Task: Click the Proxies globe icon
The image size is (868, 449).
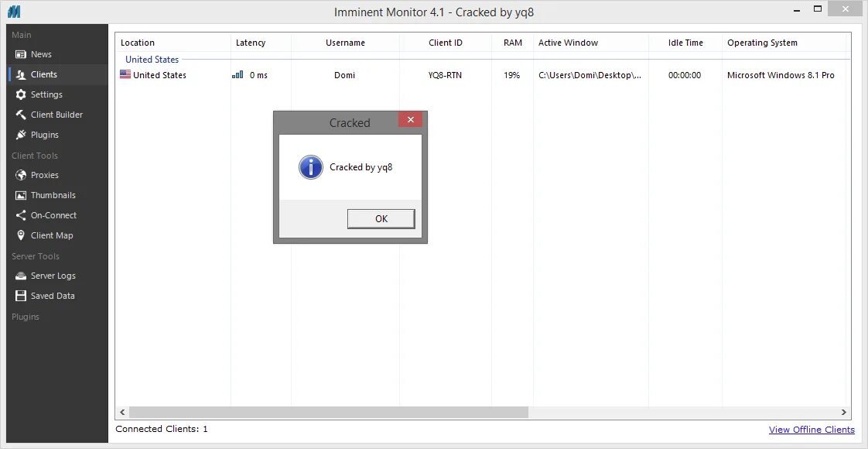Action: pos(21,175)
